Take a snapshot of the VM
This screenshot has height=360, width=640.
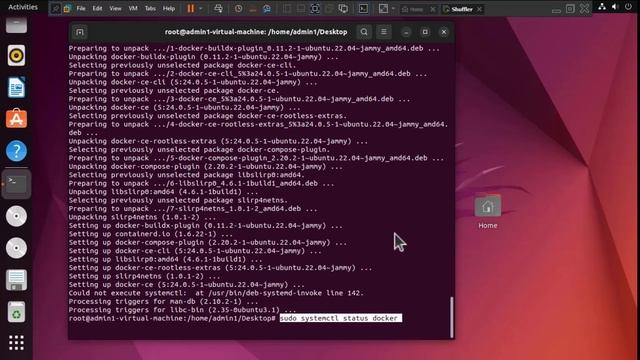tap(238, 9)
